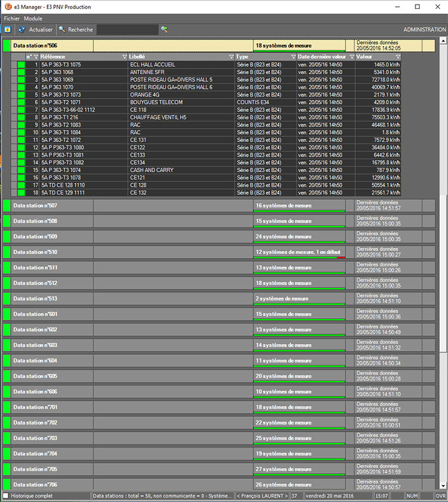Click the Recherche magnifier icon

(62, 29)
